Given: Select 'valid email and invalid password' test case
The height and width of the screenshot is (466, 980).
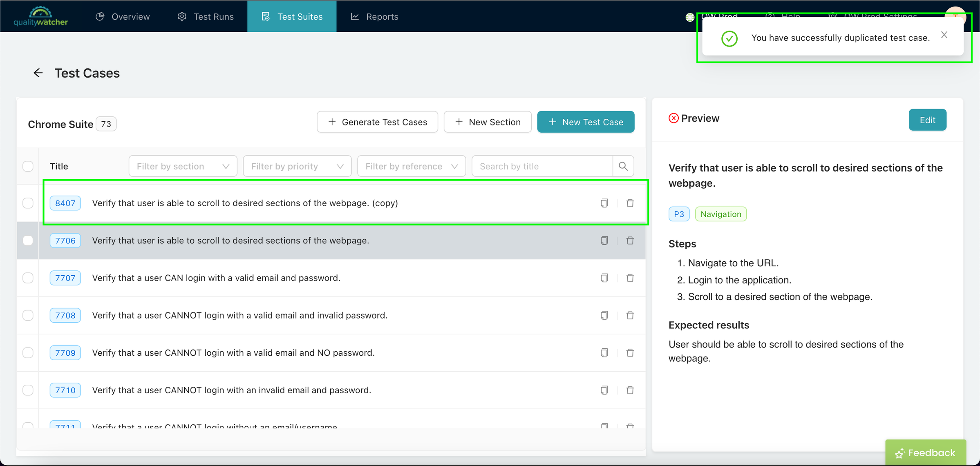Looking at the screenshot, I should pyautogui.click(x=240, y=315).
